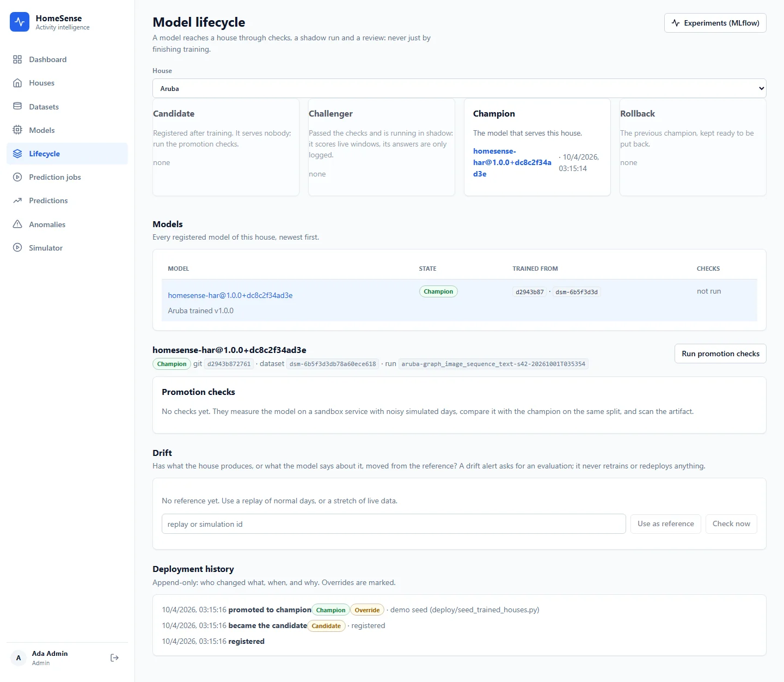
Task: Open Datasets from the sidebar
Action: 67,107
